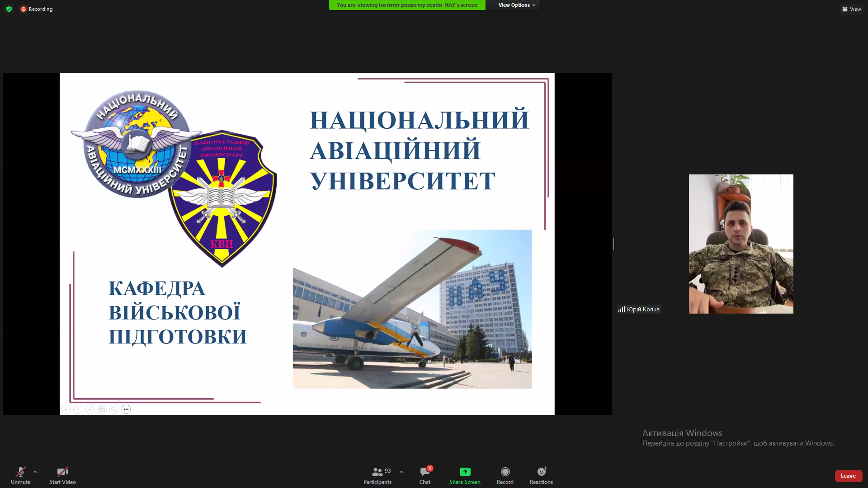Screen dimensions: 868x488
Task: Start video with camera icon
Action: [62, 475]
